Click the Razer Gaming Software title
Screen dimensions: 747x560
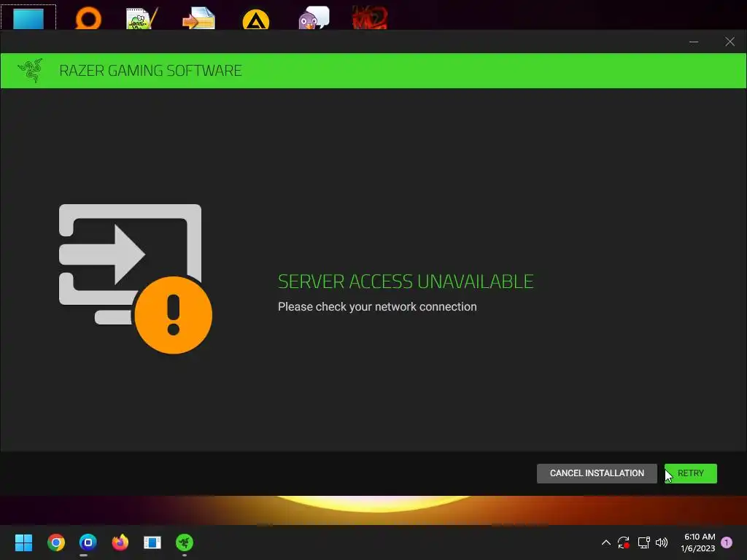tap(150, 71)
